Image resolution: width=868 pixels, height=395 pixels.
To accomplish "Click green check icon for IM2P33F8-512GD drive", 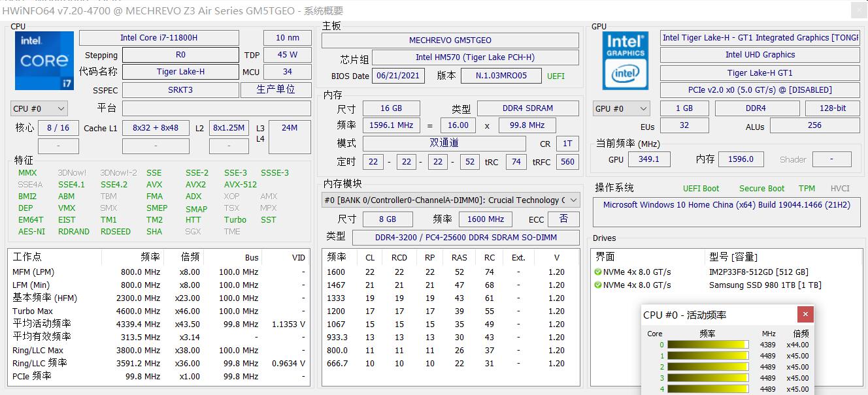I will [597, 272].
